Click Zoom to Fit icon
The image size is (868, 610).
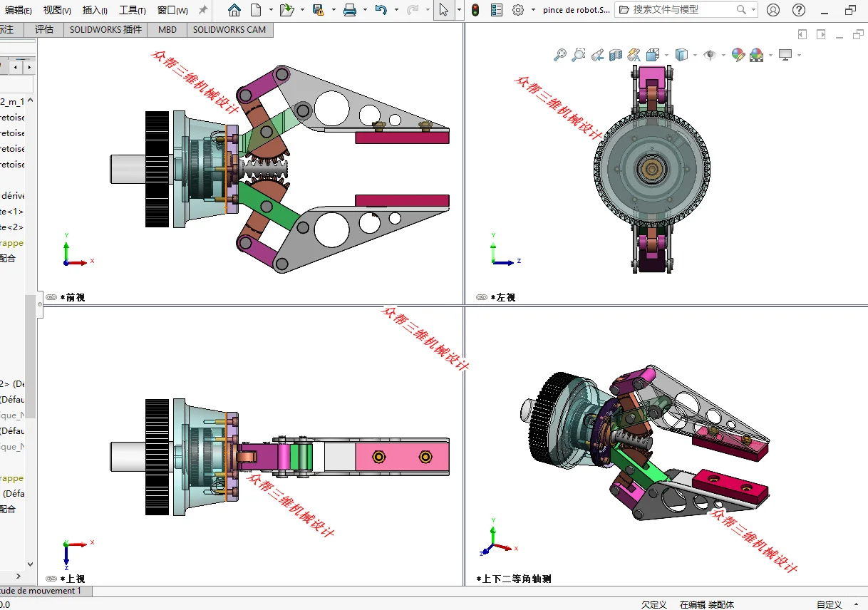(x=560, y=55)
